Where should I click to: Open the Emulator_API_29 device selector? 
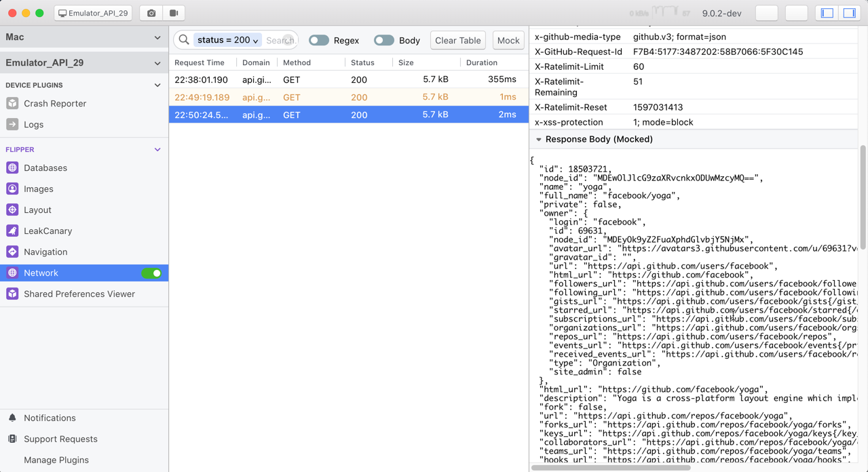93,13
